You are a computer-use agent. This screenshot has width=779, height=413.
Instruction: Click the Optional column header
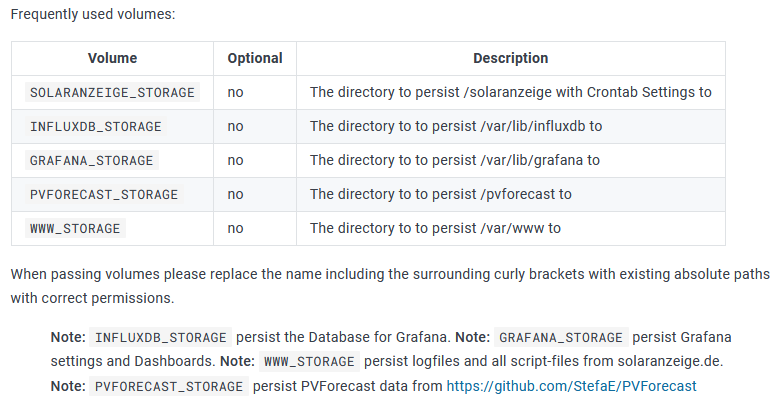(255, 58)
